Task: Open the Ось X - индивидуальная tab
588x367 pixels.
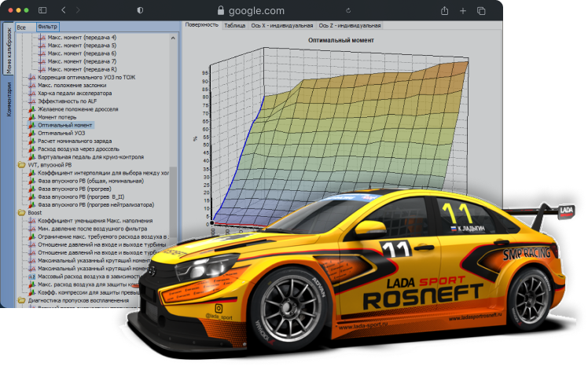Action: [x=281, y=25]
